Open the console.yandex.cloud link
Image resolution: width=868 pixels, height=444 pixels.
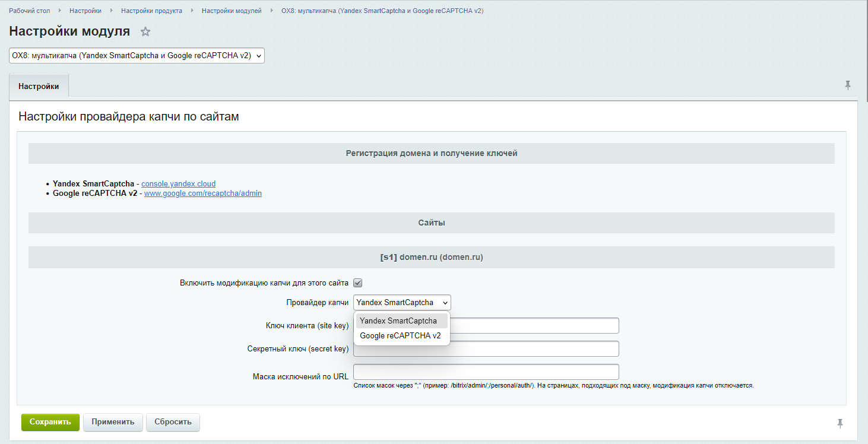pyautogui.click(x=178, y=183)
